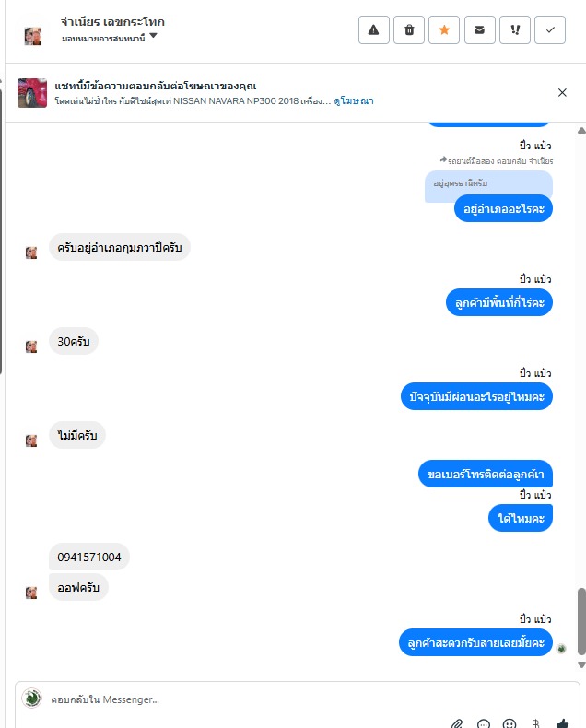Open saved replies bubble icon
The image size is (586, 728).
pos(484,724)
